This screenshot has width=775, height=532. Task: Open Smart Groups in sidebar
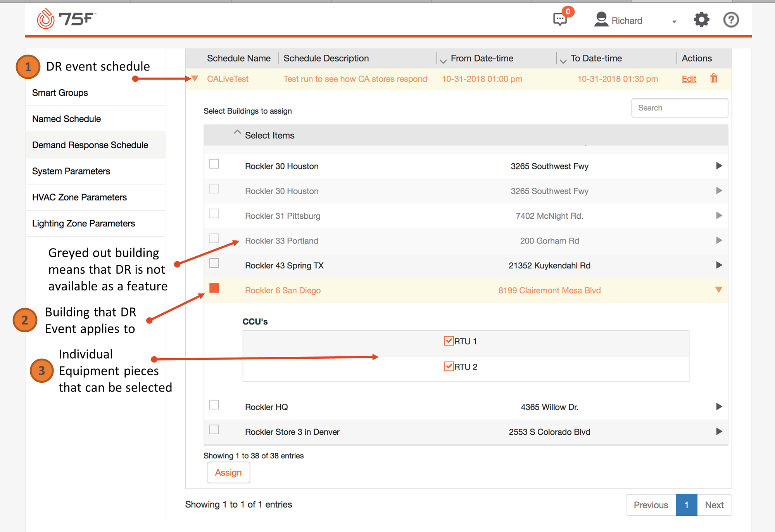coord(60,93)
